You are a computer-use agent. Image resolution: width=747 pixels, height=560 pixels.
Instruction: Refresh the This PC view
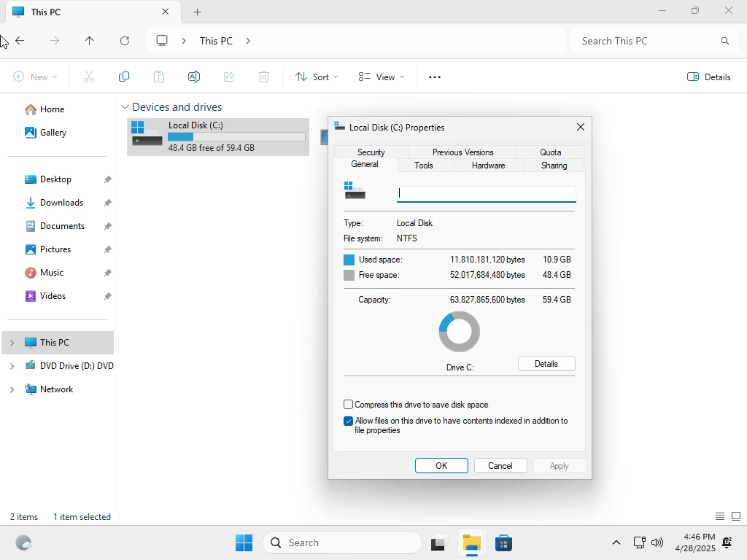coord(125,41)
